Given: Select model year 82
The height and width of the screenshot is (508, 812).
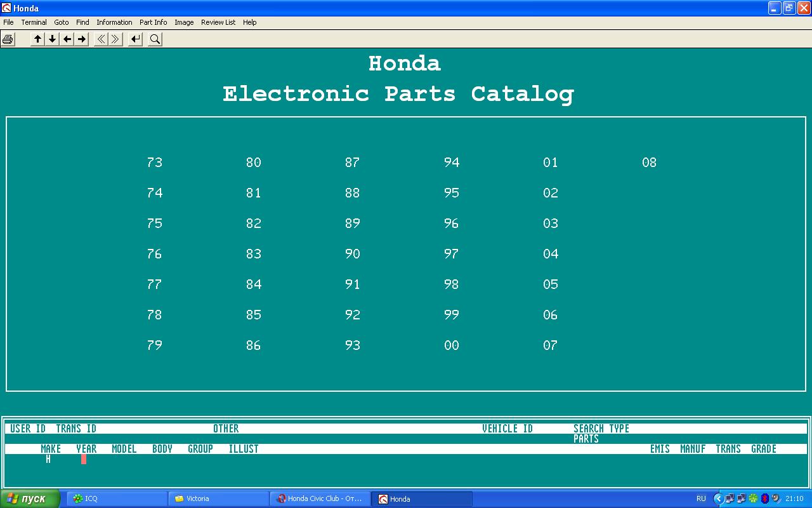Looking at the screenshot, I should [x=254, y=224].
